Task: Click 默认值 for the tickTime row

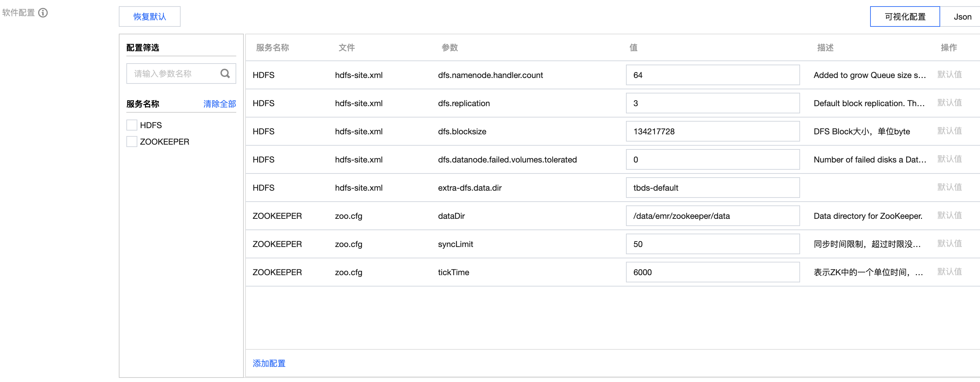Action: (949, 272)
